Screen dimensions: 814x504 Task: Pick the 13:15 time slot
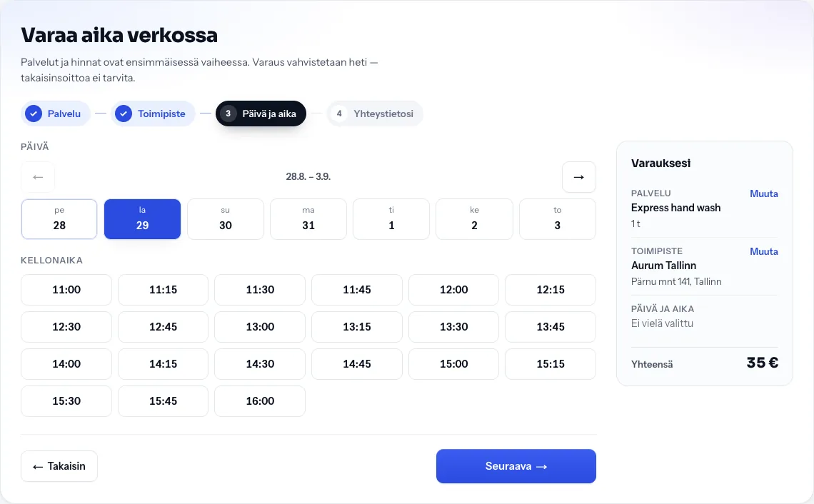(356, 327)
